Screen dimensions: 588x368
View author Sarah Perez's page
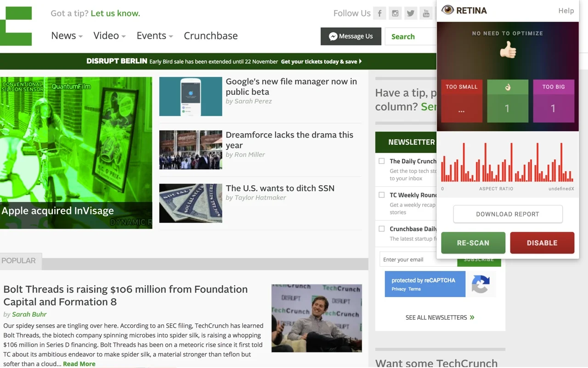pyautogui.click(x=253, y=101)
